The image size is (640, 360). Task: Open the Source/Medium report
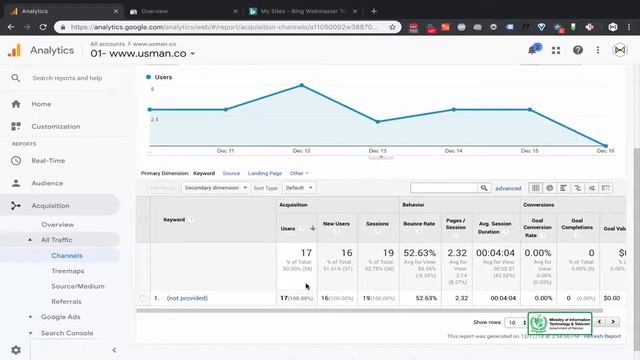78,287
